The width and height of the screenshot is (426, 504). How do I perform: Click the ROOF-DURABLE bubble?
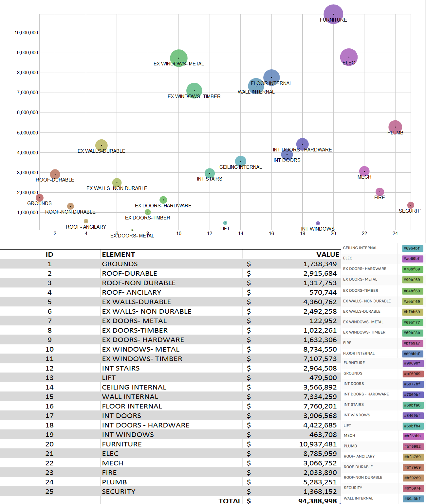pyautogui.click(x=55, y=174)
